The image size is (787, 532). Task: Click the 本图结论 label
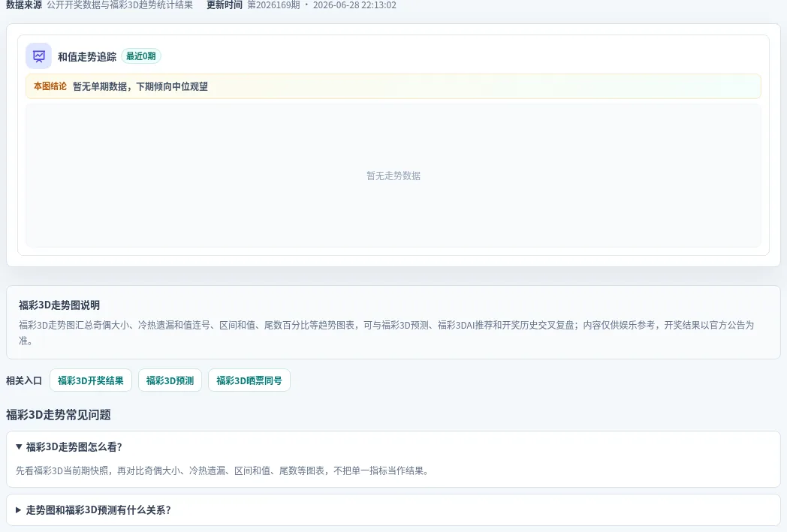tap(50, 86)
